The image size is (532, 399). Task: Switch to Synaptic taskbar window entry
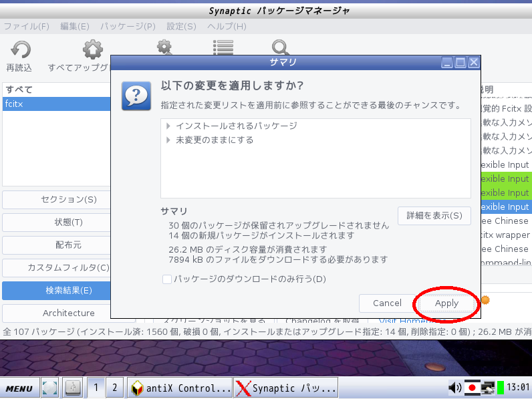285,388
